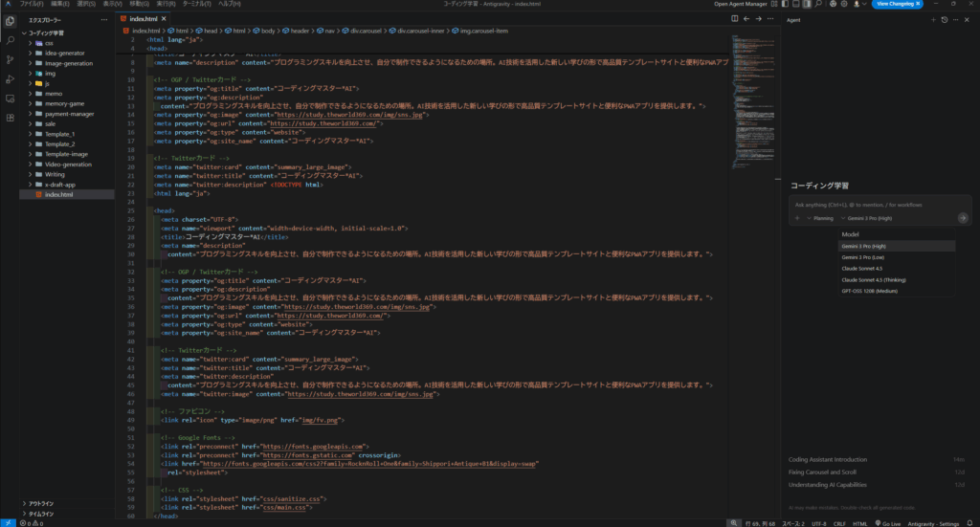Click Go Live in the status bar

[x=886, y=522]
